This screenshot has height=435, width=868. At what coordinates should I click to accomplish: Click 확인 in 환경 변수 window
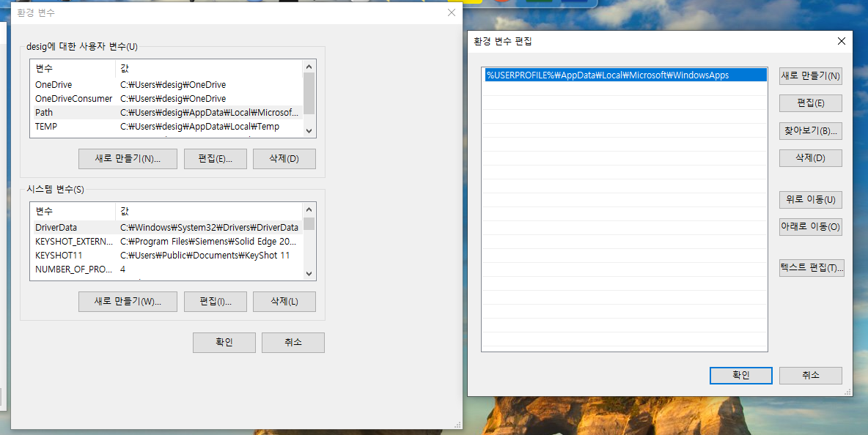pos(224,342)
